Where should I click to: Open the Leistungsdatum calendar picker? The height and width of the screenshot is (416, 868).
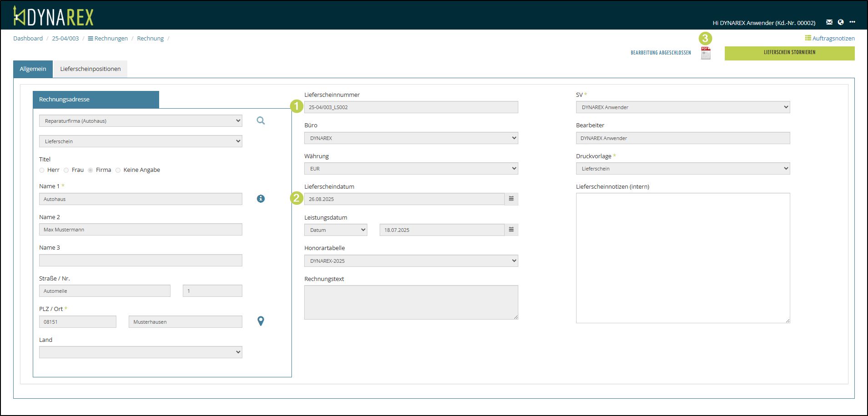point(511,230)
